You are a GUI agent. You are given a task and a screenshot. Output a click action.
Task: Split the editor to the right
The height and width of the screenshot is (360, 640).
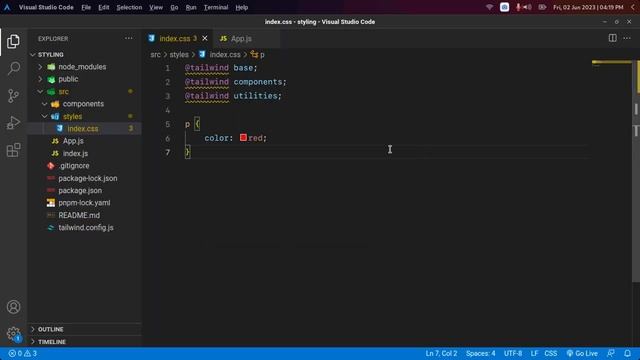tap(612, 38)
